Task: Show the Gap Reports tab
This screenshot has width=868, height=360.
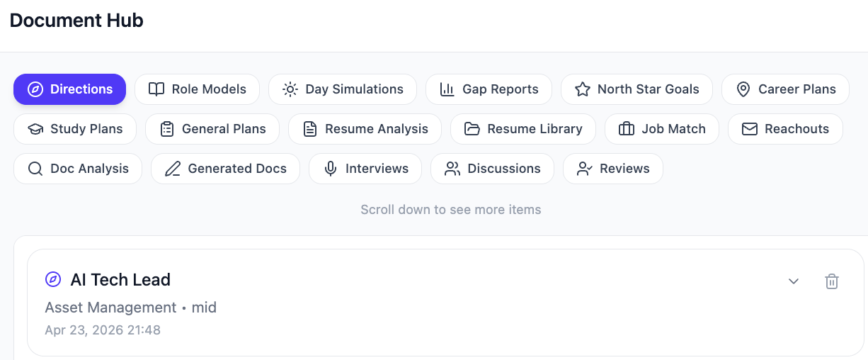Action: coord(489,89)
